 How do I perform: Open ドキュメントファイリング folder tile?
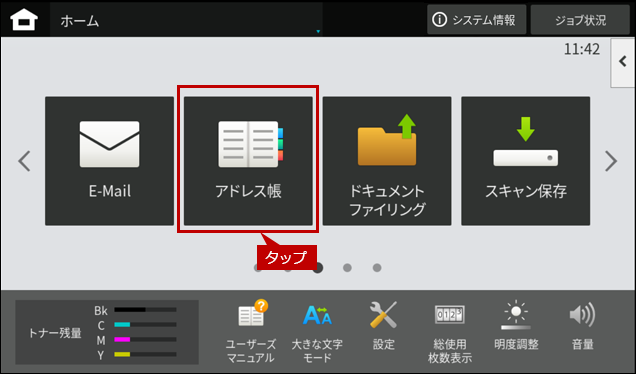387,161
